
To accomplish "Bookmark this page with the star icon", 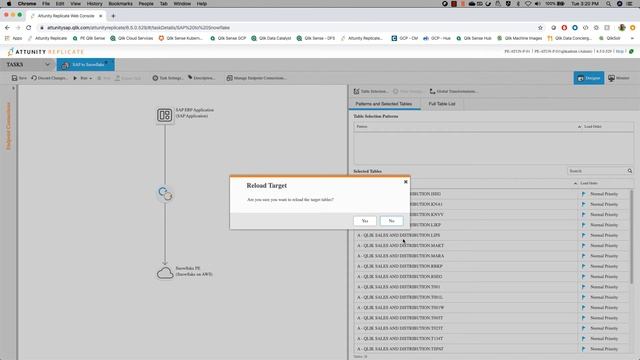I will click(540, 28).
